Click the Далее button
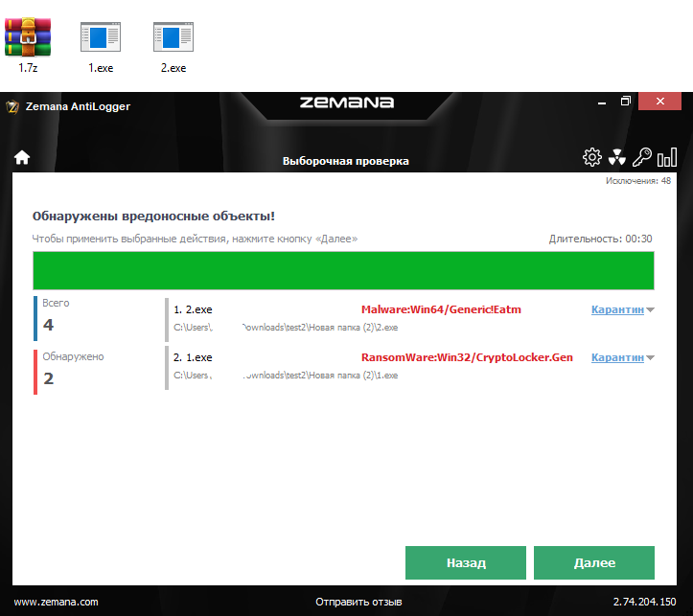693x616 pixels. tap(594, 562)
